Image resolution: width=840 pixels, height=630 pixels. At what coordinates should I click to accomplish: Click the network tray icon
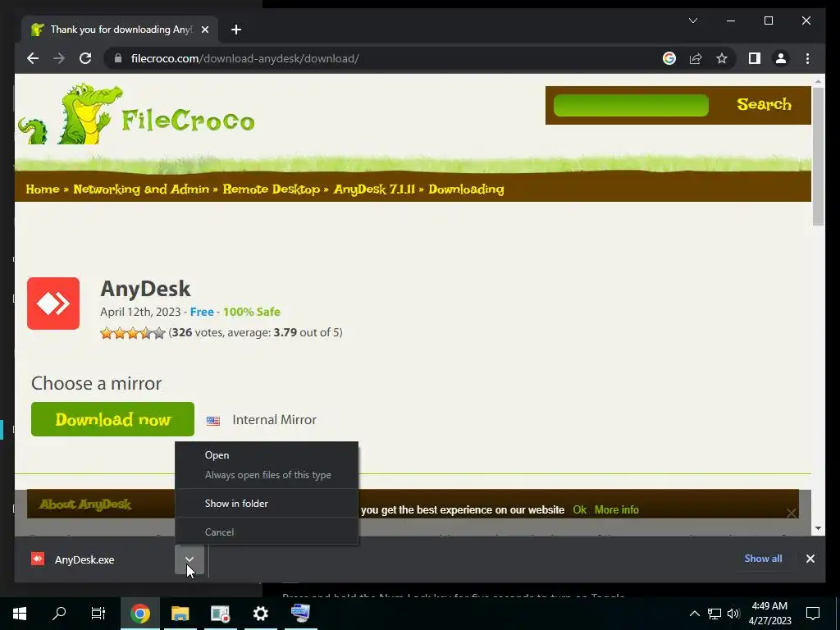(x=714, y=614)
